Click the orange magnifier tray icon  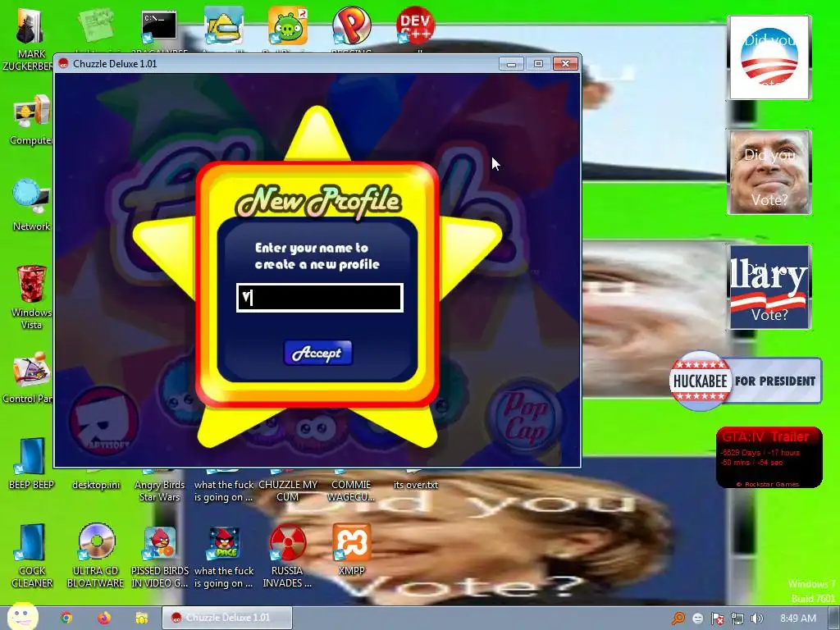tap(678, 619)
